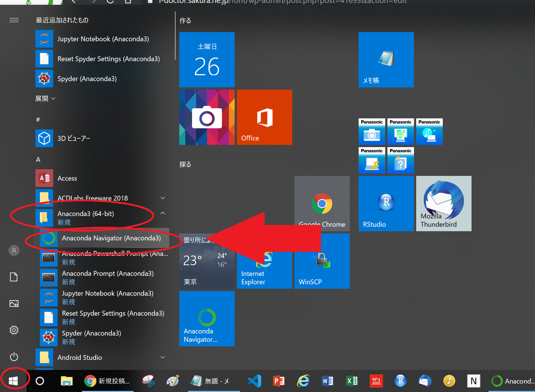535x392 pixels.
Task: Open PowerPoint from the taskbar
Action: click(279, 381)
